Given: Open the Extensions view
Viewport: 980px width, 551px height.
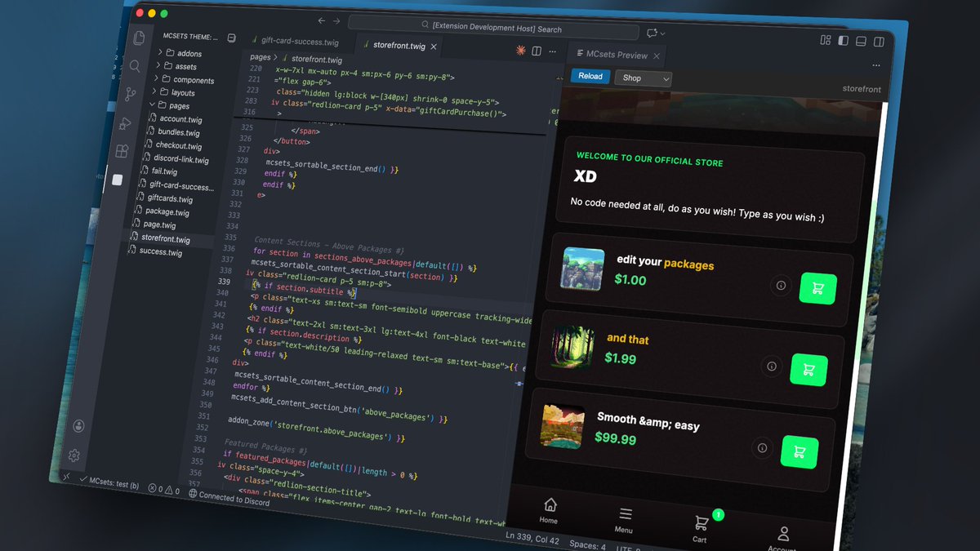Looking at the screenshot, I should (122, 151).
